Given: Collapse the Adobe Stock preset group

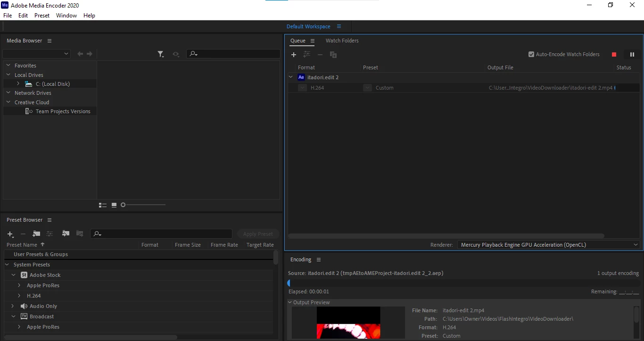Looking at the screenshot, I should pyautogui.click(x=14, y=275).
